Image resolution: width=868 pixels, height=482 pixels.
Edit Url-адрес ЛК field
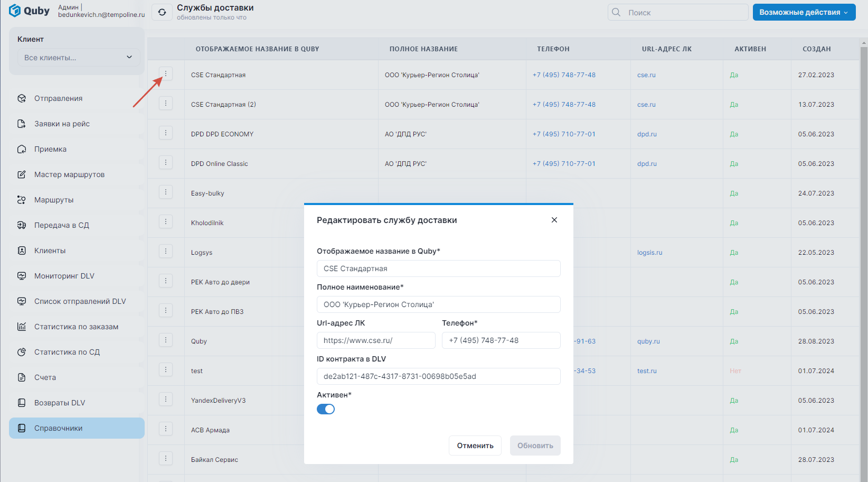tap(376, 340)
